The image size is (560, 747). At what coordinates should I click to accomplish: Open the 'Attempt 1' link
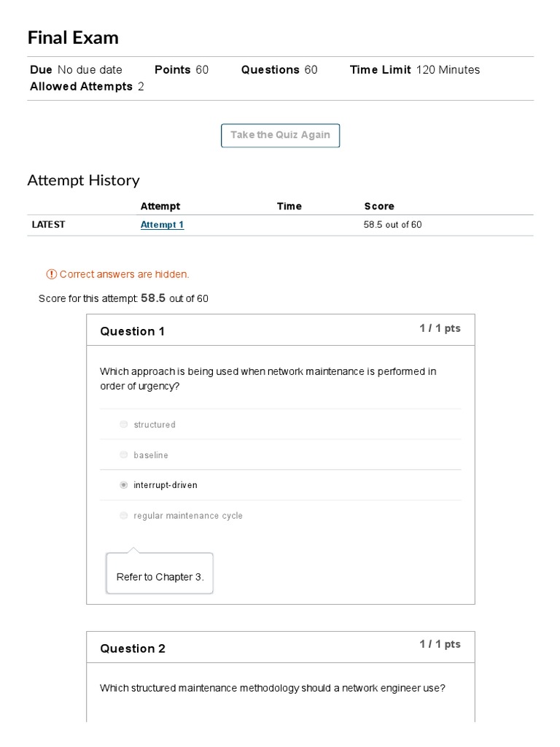[x=162, y=225]
